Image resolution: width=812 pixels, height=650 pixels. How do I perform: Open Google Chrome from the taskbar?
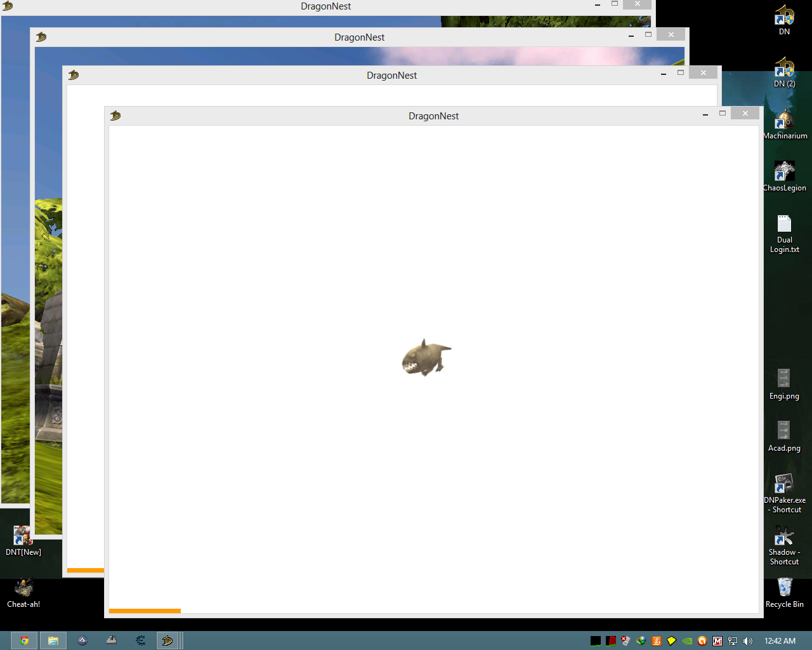pos(24,640)
